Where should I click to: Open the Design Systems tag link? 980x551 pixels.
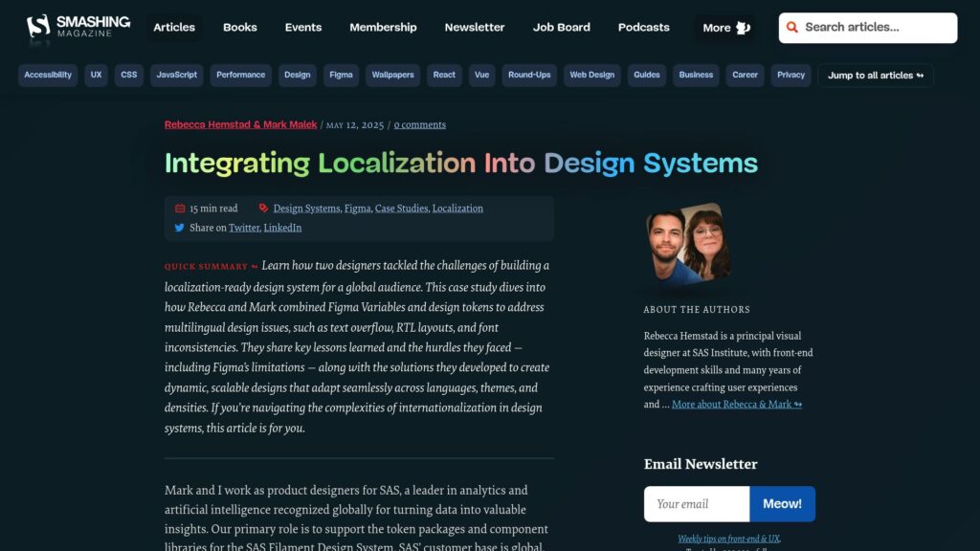click(x=306, y=209)
